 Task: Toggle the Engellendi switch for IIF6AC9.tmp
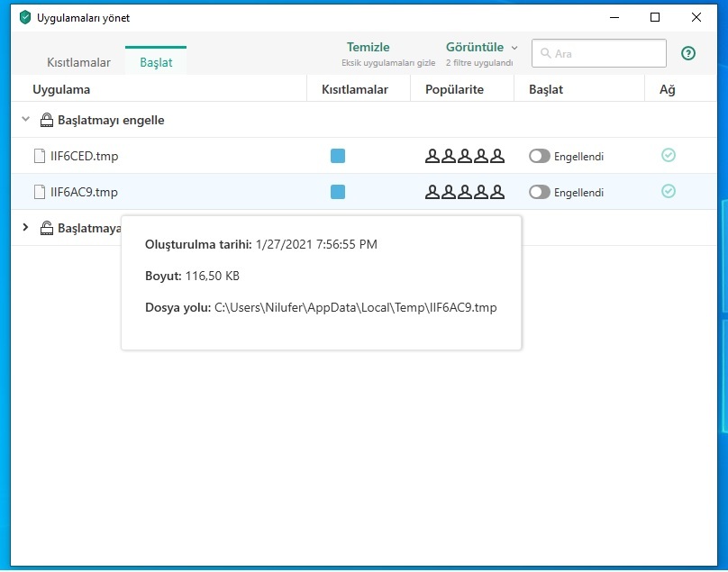539,192
